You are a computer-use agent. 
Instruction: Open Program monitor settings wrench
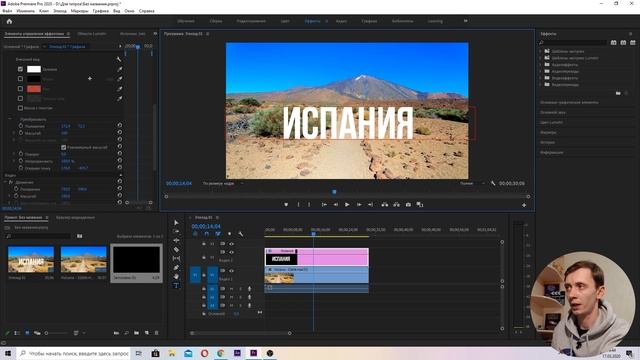coord(493,183)
